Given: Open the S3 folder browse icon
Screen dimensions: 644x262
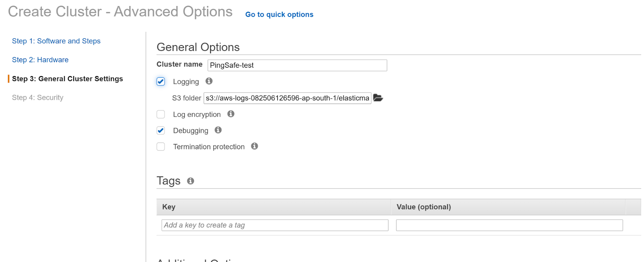Looking at the screenshot, I should tap(378, 98).
